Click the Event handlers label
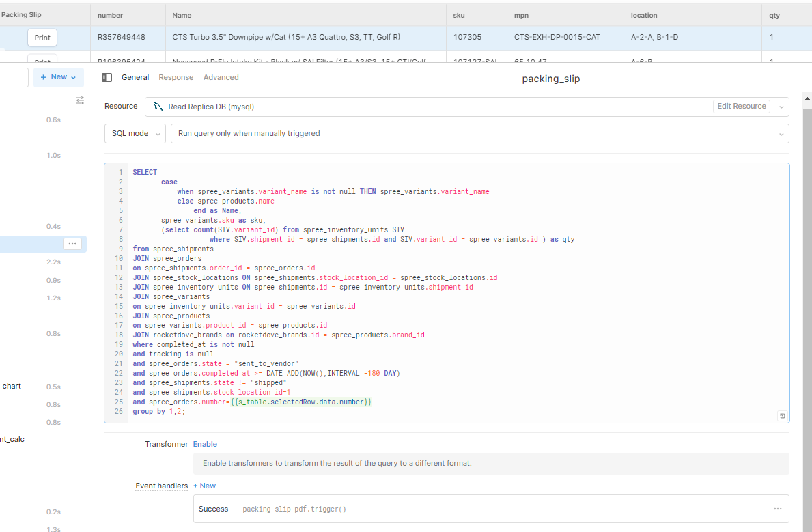The height and width of the screenshot is (532, 812). [162, 486]
